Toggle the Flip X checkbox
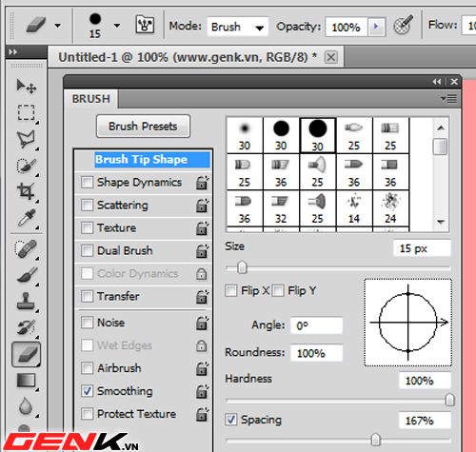The image size is (476, 452). 231,290
